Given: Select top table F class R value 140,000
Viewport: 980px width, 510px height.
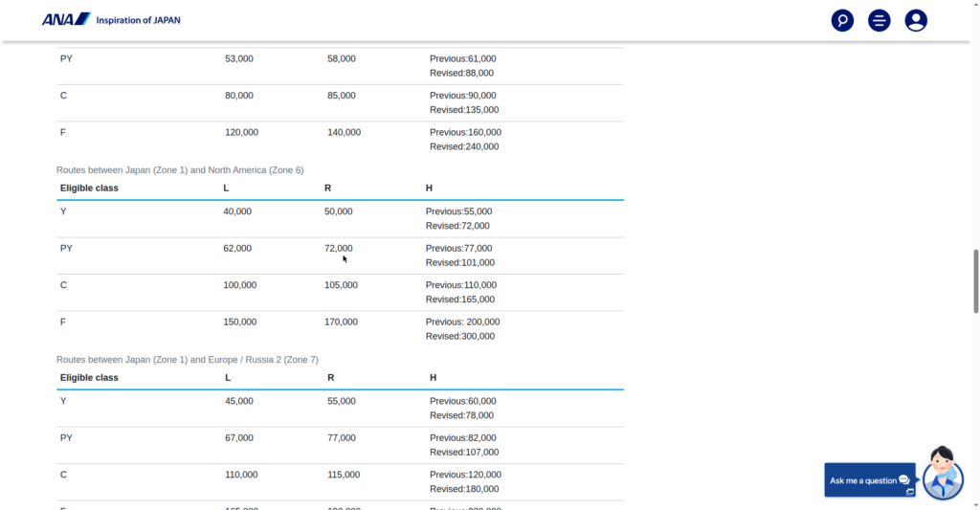Looking at the screenshot, I should click(x=344, y=132).
